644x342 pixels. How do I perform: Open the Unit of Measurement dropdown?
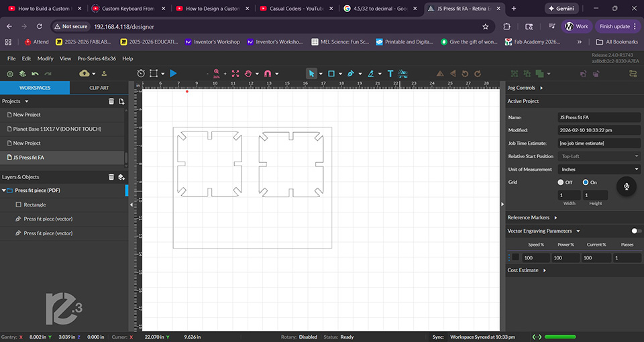click(599, 170)
